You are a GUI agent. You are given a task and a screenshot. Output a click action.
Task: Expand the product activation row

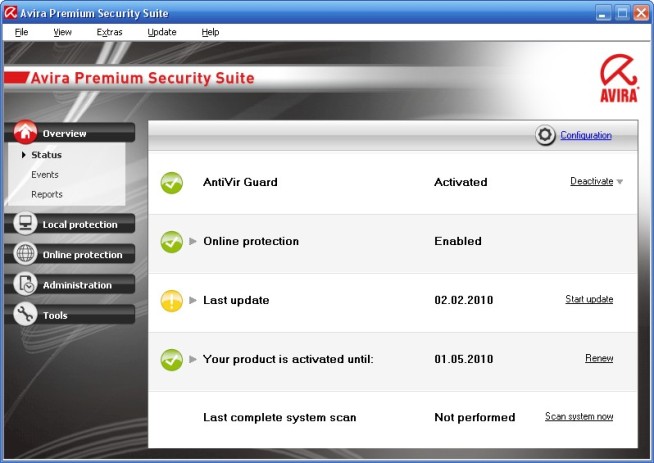[x=193, y=358]
